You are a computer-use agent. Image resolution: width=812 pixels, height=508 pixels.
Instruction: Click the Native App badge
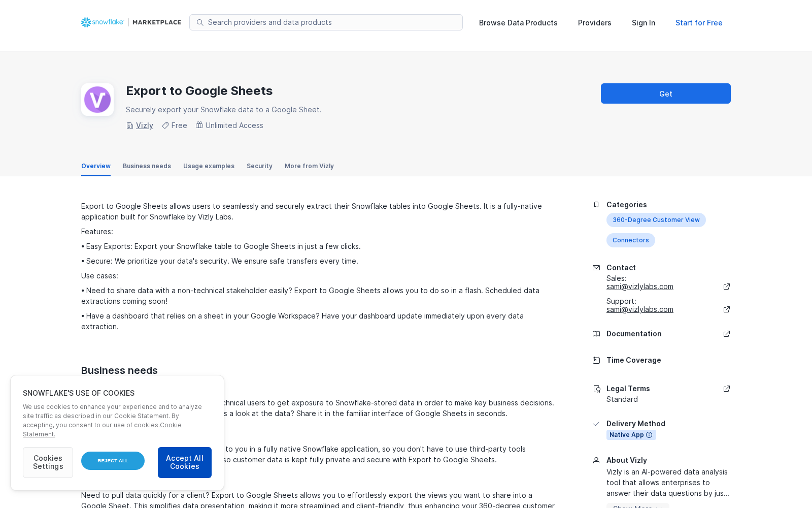(631, 435)
